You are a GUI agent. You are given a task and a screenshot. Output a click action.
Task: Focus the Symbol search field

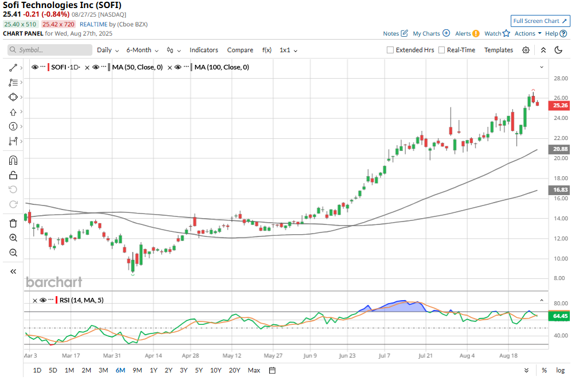click(x=50, y=50)
